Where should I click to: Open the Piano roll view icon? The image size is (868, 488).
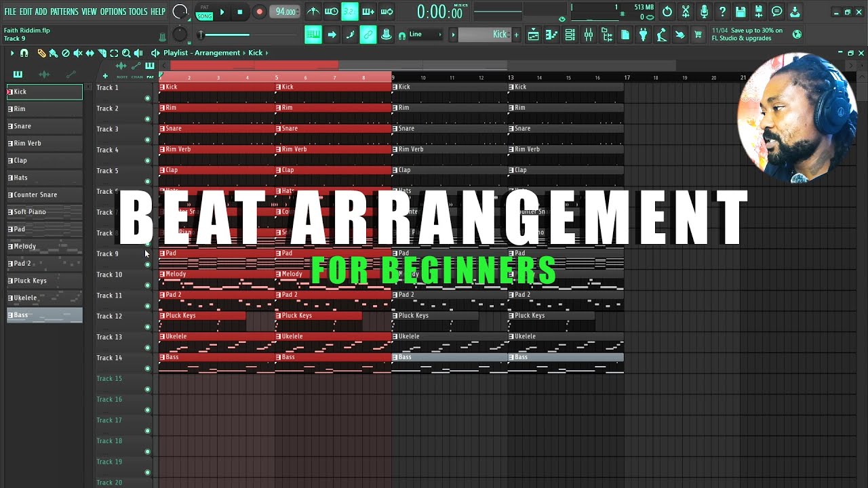click(x=552, y=35)
